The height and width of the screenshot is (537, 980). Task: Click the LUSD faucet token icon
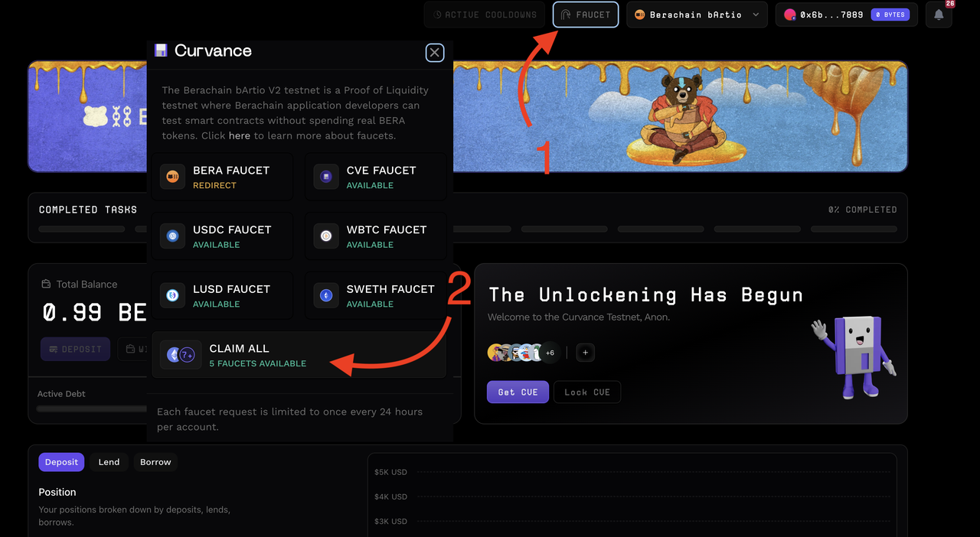(172, 295)
